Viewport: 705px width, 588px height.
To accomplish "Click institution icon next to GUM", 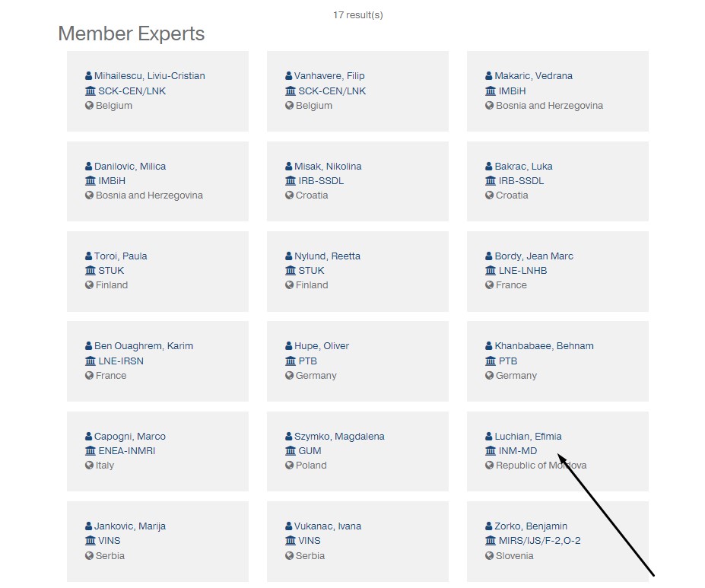I will (290, 451).
